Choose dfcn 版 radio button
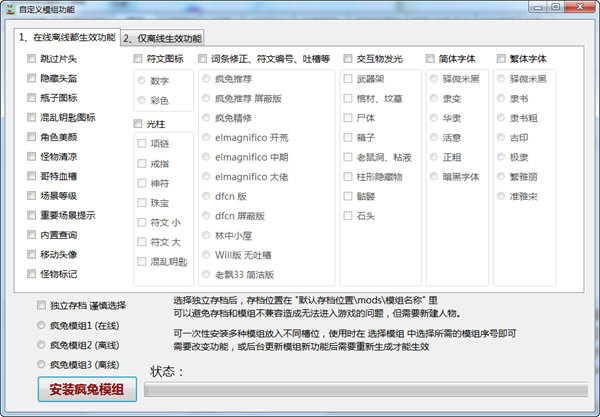600x417 pixels. [206, 196]
